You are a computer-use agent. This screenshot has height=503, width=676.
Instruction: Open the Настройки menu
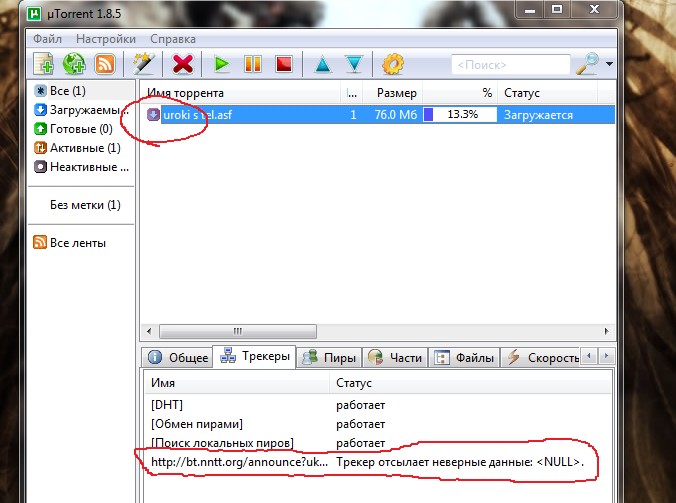pyautogui.click(x=106, y=39)
